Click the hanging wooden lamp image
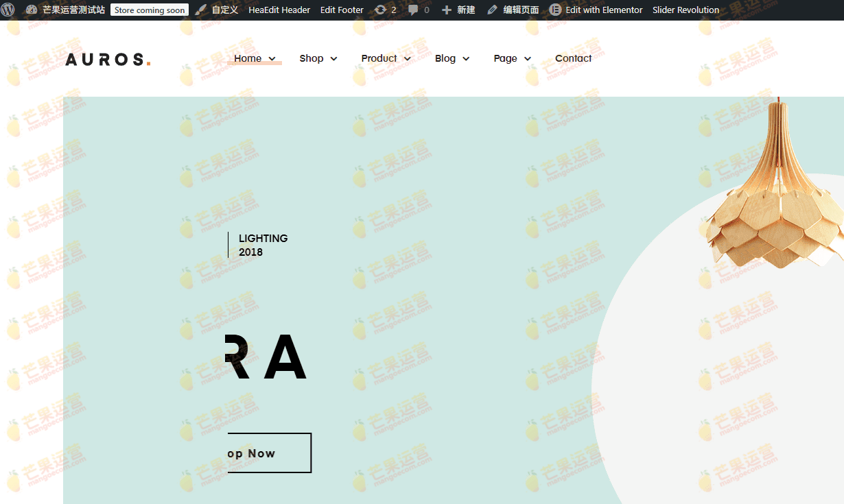This screenshot has width=844, height=504. click(x=775, y=183)
